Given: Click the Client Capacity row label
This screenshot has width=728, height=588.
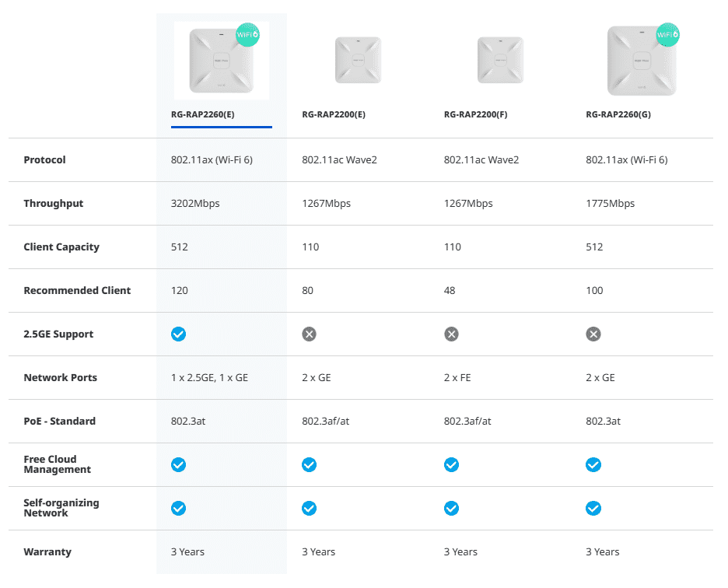Looking at the screenshot, I should [x=61, y=247].
